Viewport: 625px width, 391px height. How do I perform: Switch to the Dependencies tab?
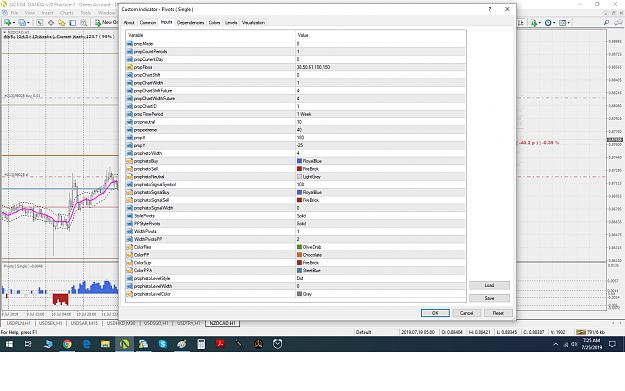point(191,23)
